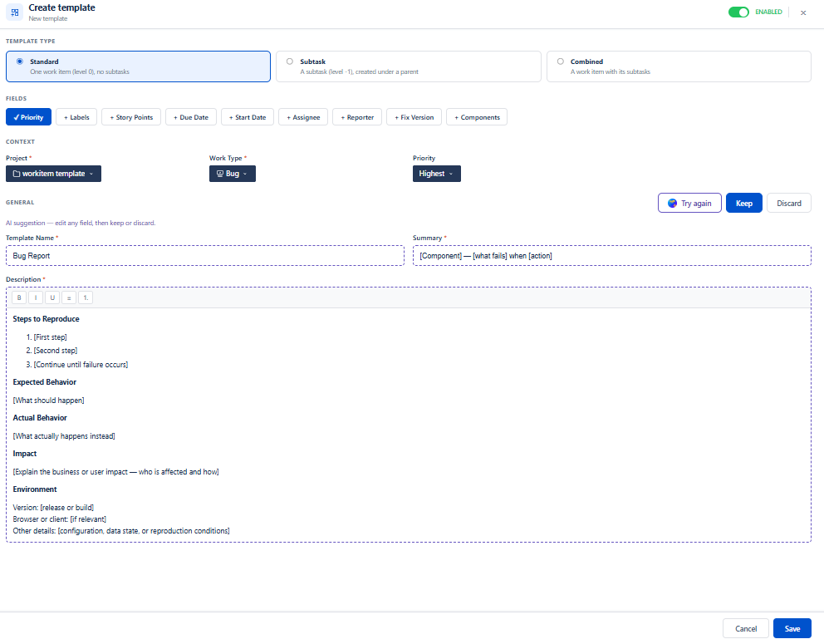The height and width of the screenshot is (644, 824).
Task: Close the Create template dialog with the X icon
Action: click(803, 12)
